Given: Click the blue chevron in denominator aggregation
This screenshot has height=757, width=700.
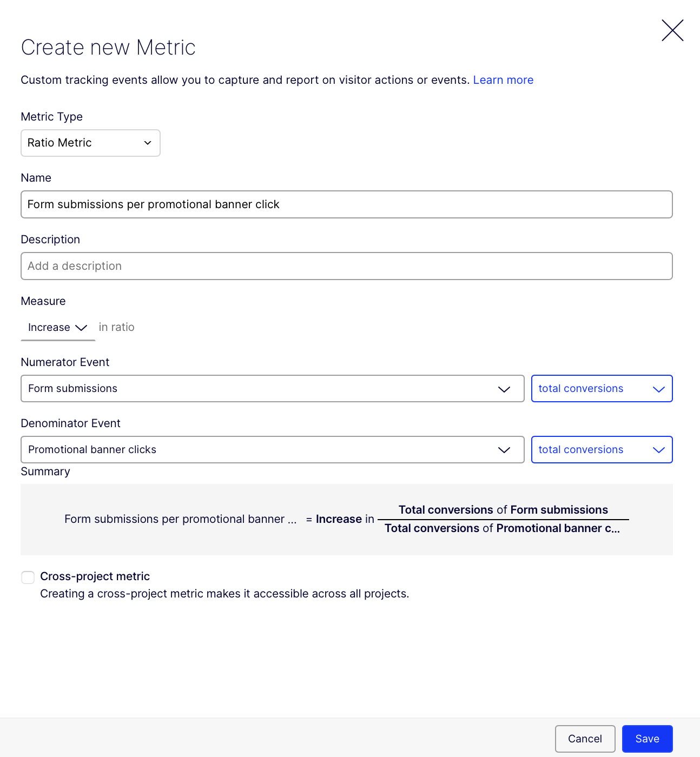Looking at the screenshot, I should pos(658,450).
